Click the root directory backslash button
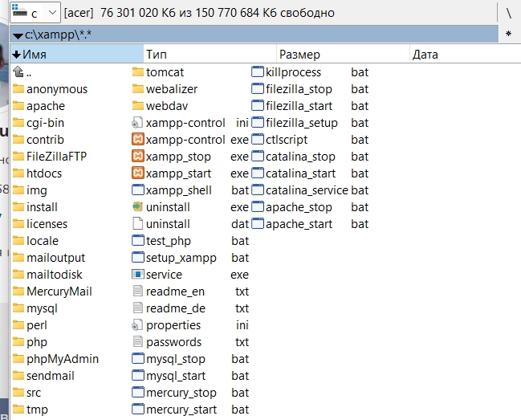Image resolution: width=521 pixels, height=420 pixels. pos(508,13)
